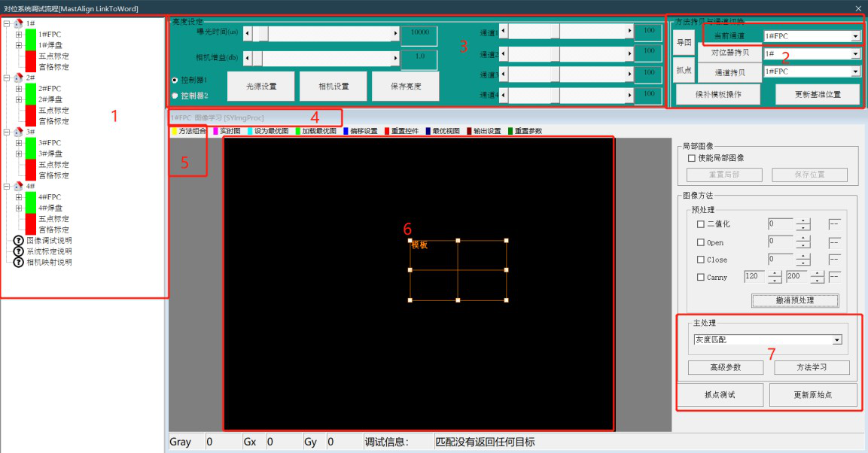The image size is (868, 453).
Task: Check the 二值化 preprocessing checkbox
Action: [x=701, y=224]
